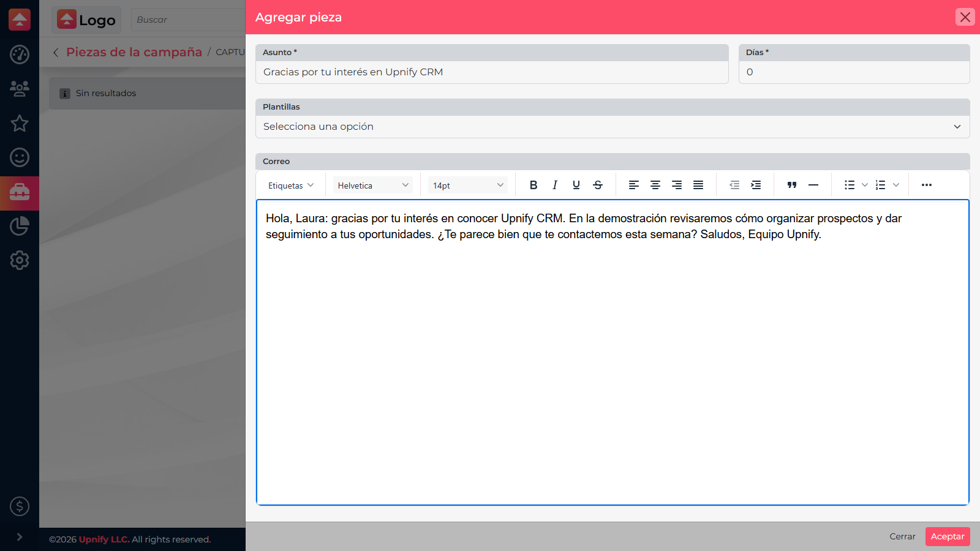Click inside the email body text

[612, 352]
